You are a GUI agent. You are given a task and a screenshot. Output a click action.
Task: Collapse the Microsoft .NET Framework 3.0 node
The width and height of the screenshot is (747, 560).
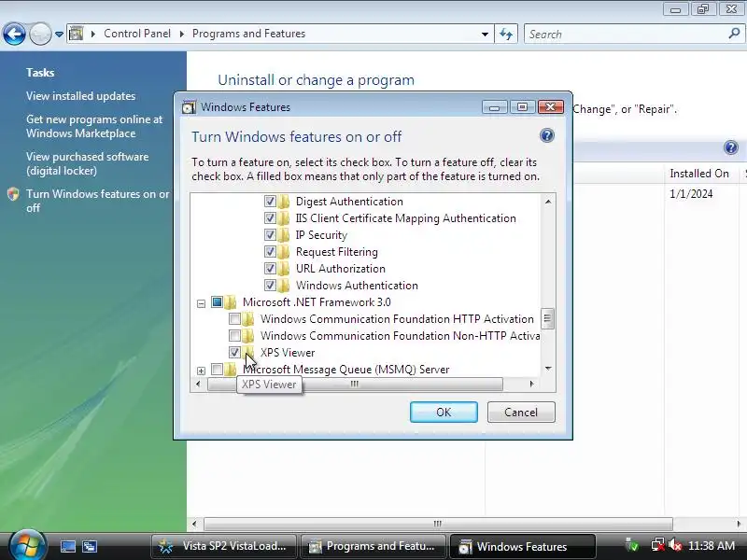pos(201,302)
